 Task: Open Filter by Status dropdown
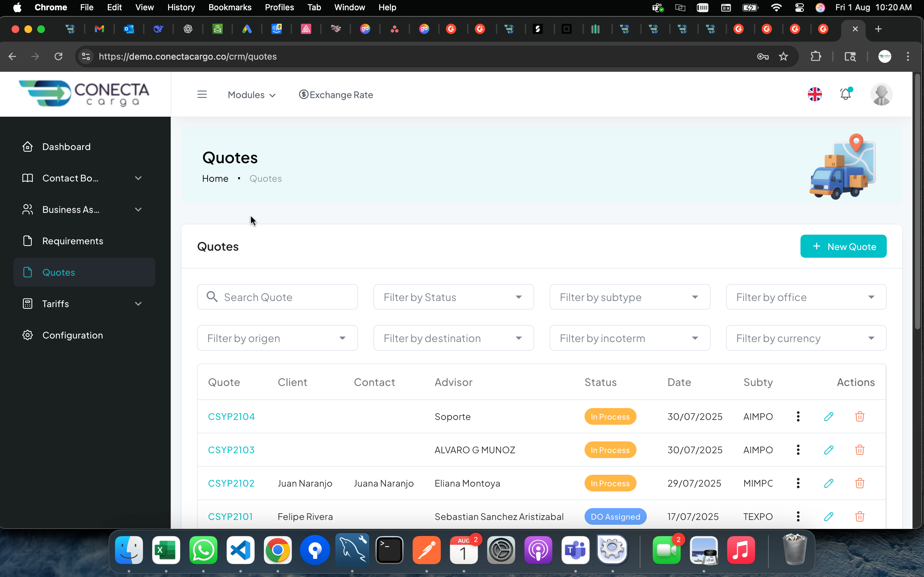click(453, 297)
